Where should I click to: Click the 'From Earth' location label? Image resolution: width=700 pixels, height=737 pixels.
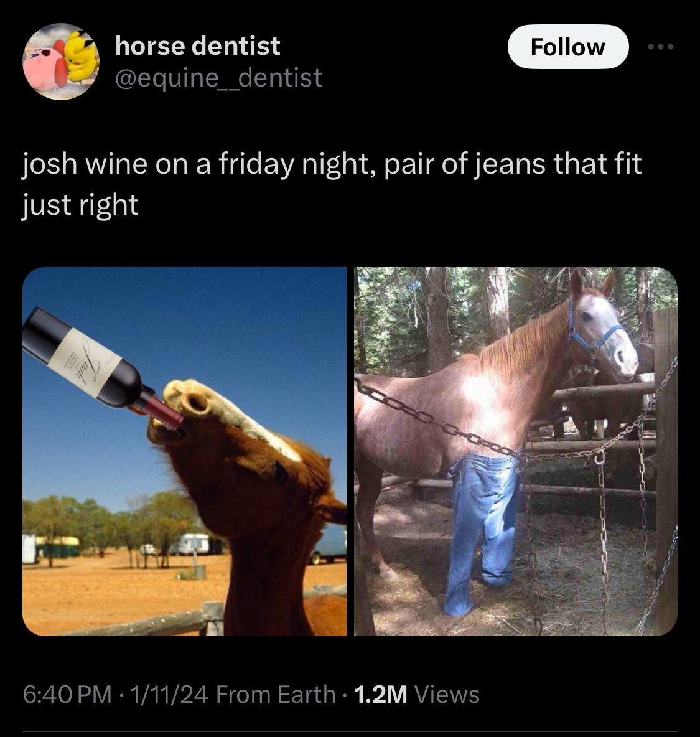point(276,694)
